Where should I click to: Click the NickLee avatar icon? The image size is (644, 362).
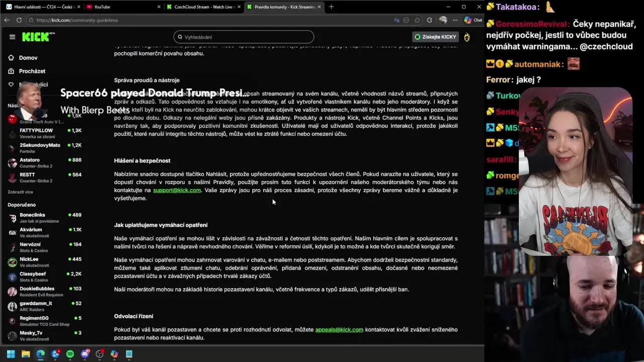13,262
